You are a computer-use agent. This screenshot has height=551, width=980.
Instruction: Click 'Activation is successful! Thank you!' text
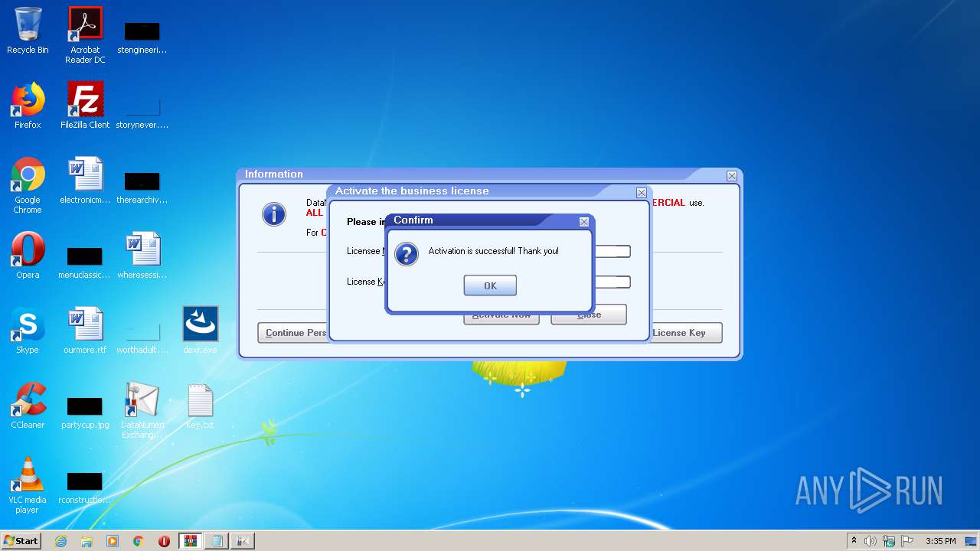coord(494,251)
